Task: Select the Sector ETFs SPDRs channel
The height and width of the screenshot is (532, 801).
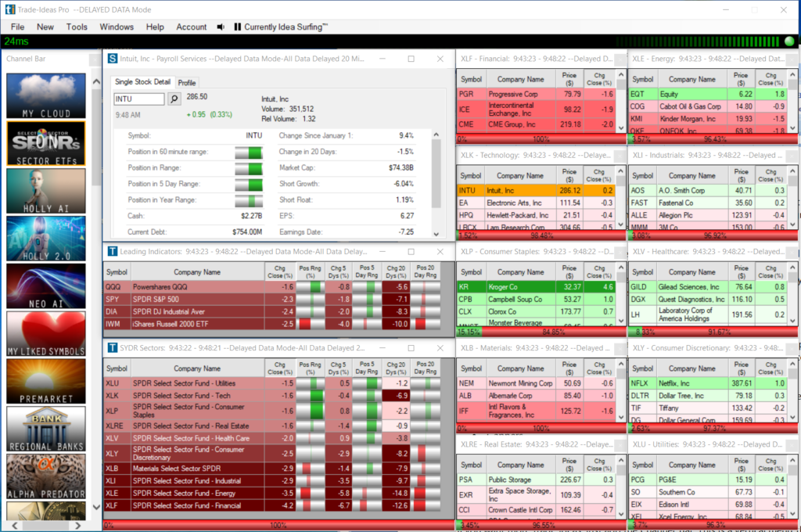Action: [46, 144]
